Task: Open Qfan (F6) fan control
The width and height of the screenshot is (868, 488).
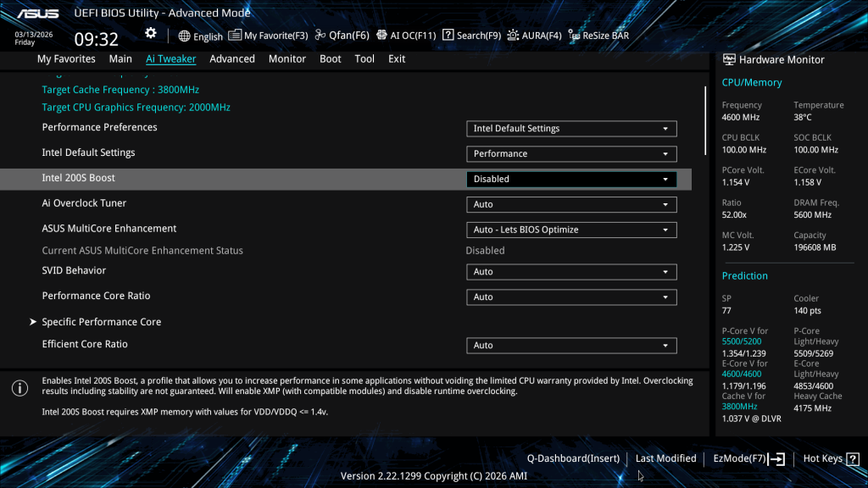Action: 320,36
